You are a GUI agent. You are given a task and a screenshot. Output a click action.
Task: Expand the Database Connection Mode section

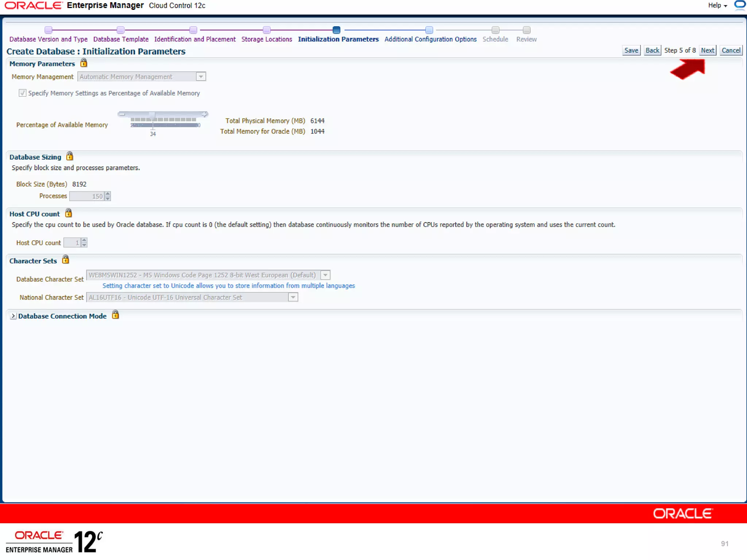coord(13,316)
